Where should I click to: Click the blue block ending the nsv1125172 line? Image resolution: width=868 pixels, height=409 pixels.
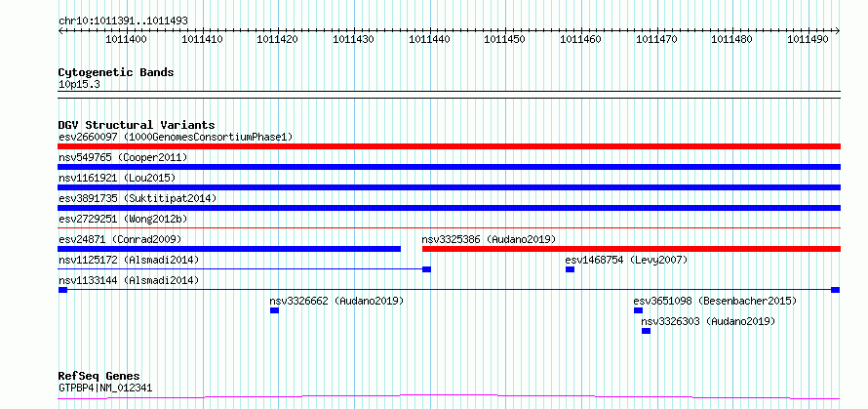[x=426, y=269]
